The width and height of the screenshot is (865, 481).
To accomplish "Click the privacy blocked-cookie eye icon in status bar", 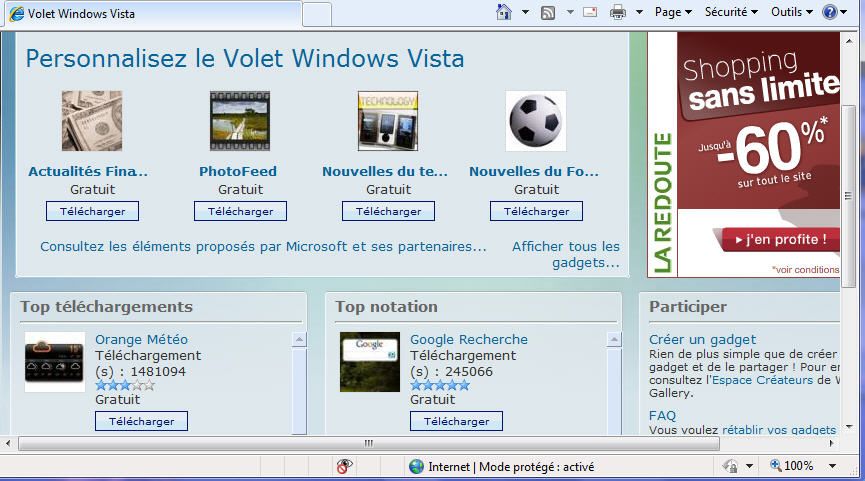I will tap(344, 467).
